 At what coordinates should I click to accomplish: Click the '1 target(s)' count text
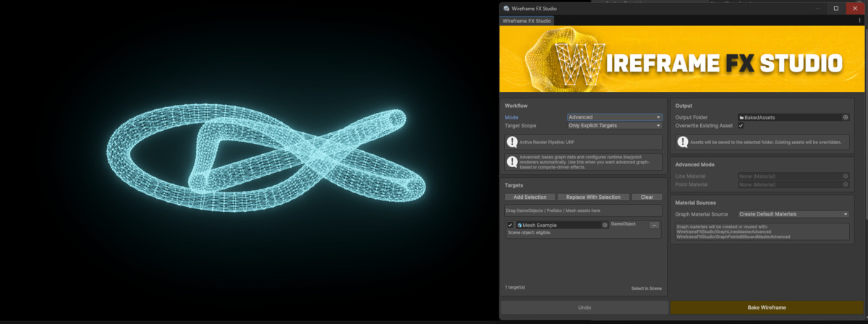pyautogui.click(x=514, y=287)
